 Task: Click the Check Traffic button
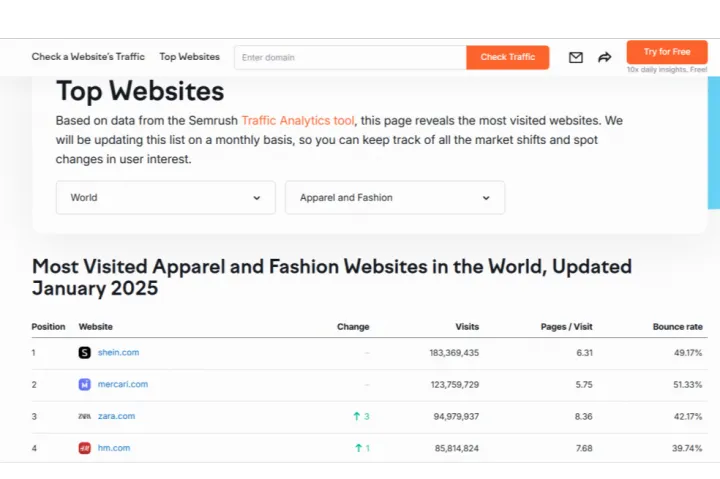508,57
